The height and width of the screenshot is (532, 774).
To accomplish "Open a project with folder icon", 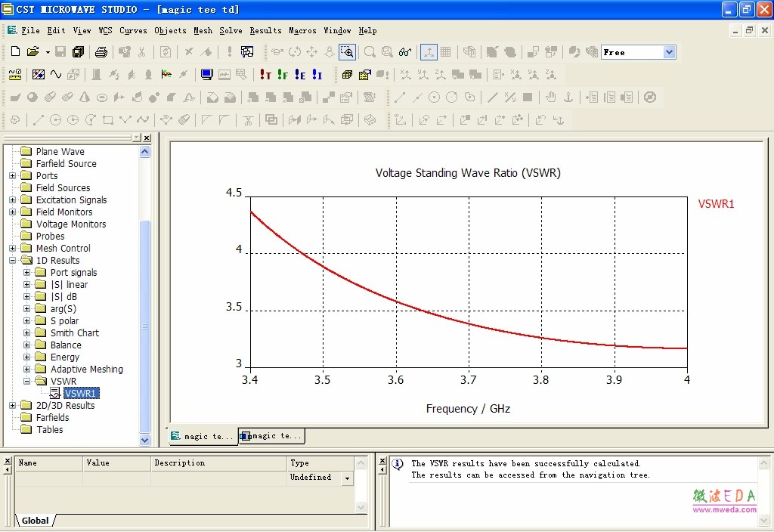I will click(33, 51).
